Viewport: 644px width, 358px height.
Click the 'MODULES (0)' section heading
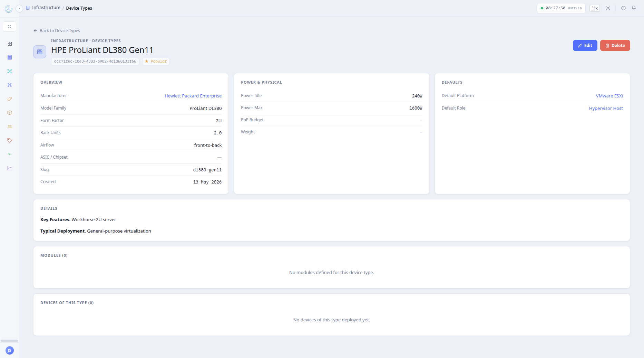tap(54, 256)
